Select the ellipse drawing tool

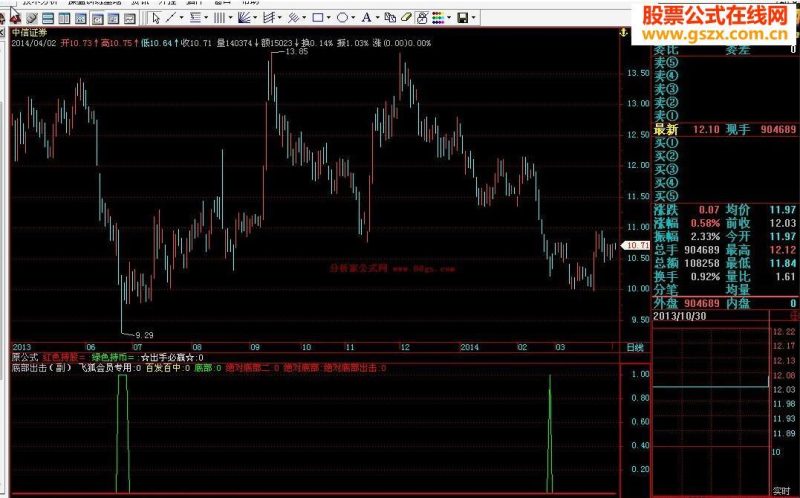pyautogui.click(x=342, y=18)
